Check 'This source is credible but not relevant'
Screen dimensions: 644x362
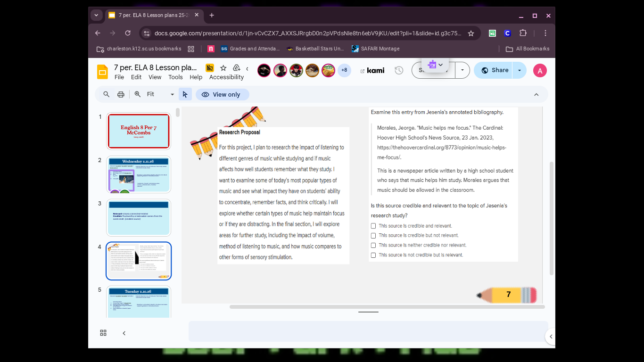point(373,235)
